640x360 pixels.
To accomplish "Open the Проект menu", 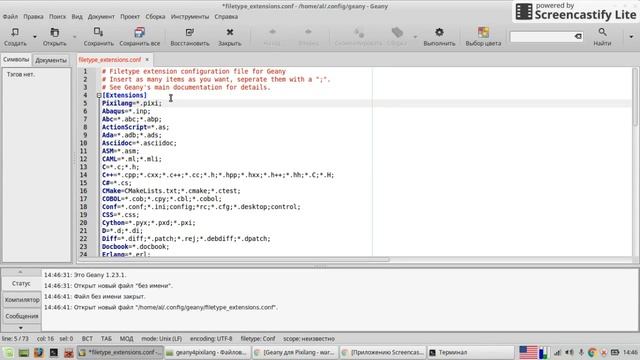I will 130,17.
